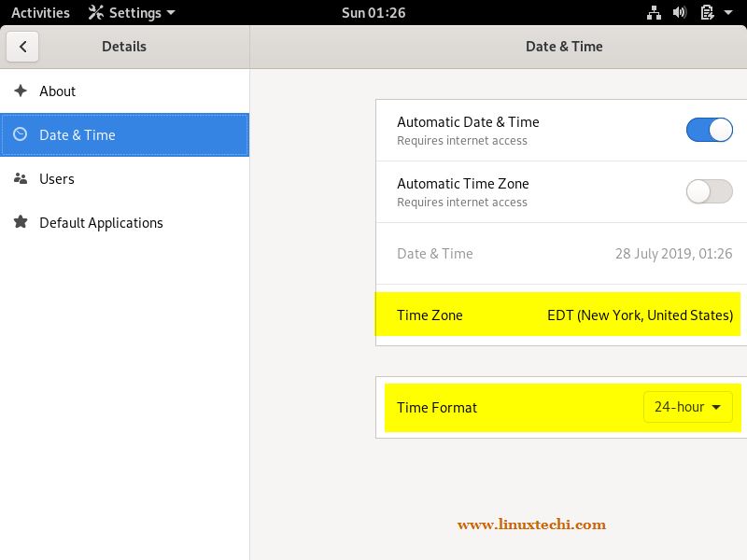
Task: Click the battery/power icon in top bar
Action: 707,13
